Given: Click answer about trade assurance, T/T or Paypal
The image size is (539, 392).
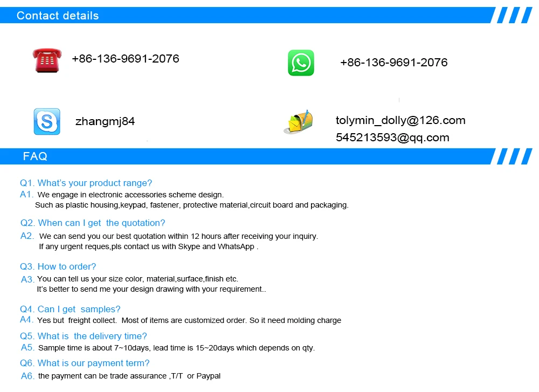Looking at the screenshot, I should point(129,376).
